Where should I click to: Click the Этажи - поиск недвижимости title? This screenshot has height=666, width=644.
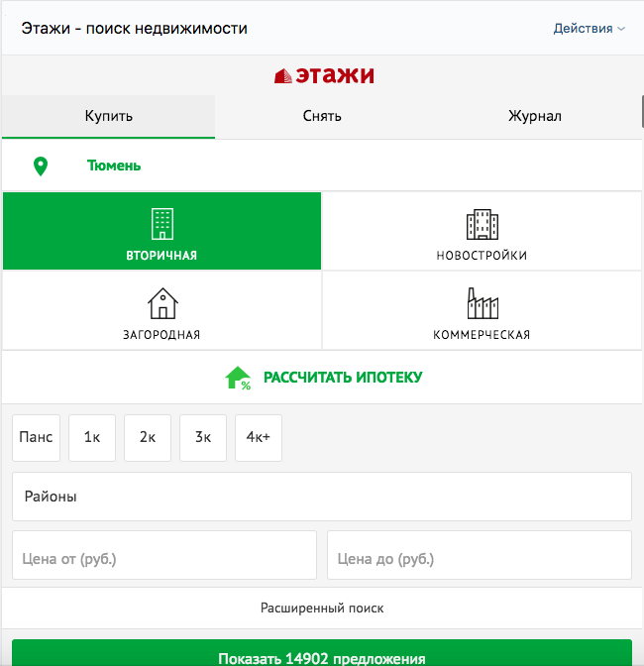(x=134, y=29)
